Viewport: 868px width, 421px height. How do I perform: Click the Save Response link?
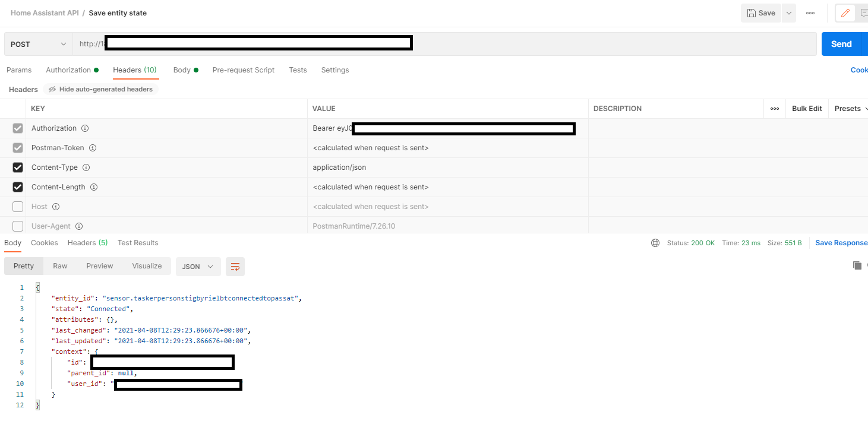tap(841, 243)
